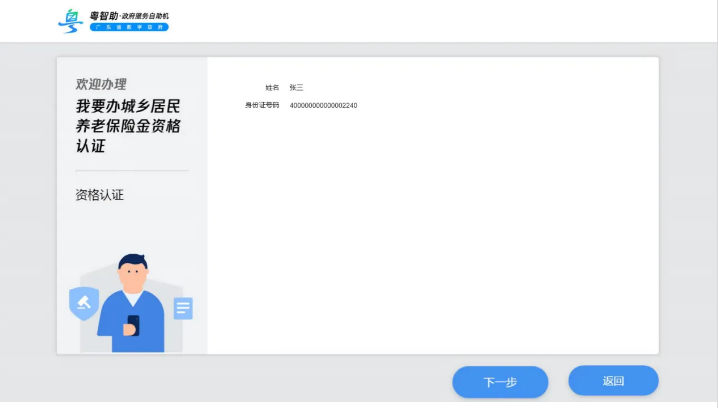The height and width of the screenshot is (408, 718).
Task: Click the 身份证号码 field label
Action: (262, 105)
